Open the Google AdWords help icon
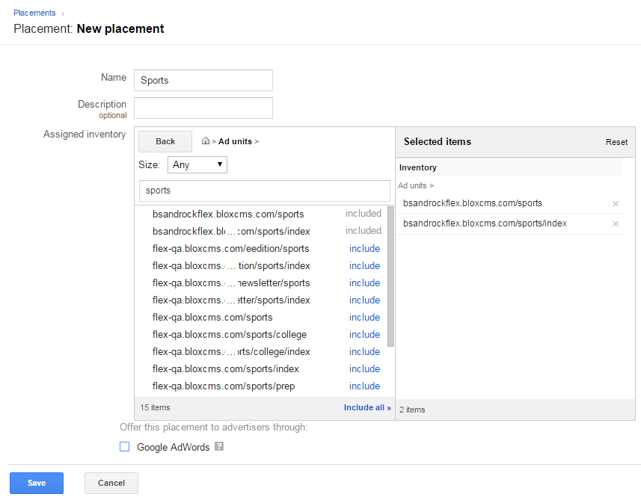This screenshot has height=500, width=641. (219, 446)
